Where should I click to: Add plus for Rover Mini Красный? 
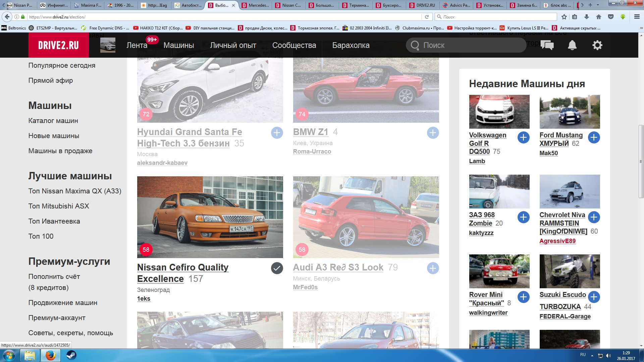524,297
